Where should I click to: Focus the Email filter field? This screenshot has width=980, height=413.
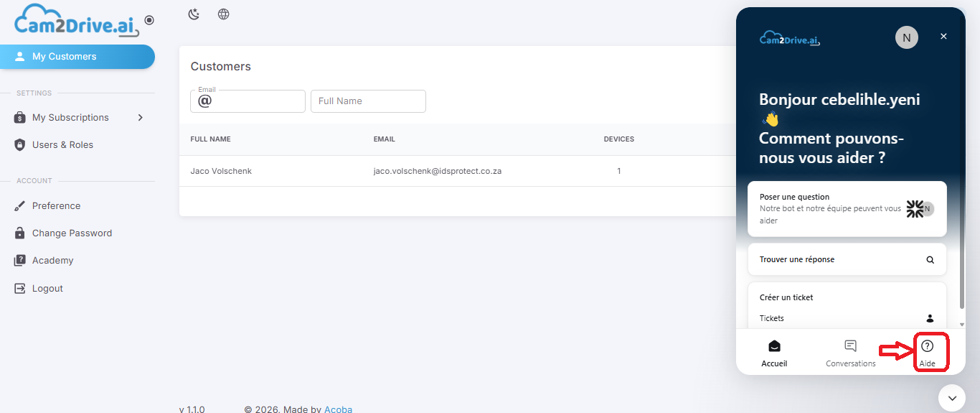[248, 101]
